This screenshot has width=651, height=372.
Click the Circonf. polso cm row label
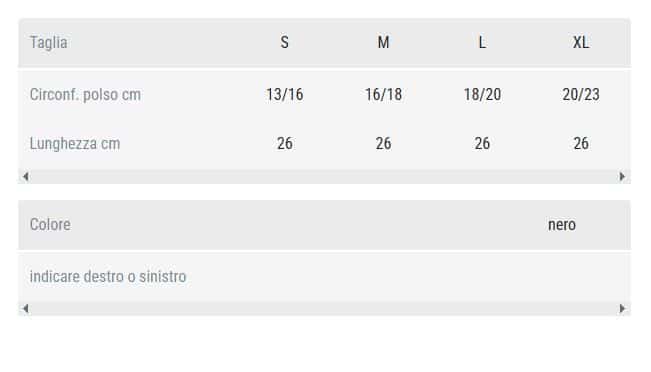coord(85,95)
